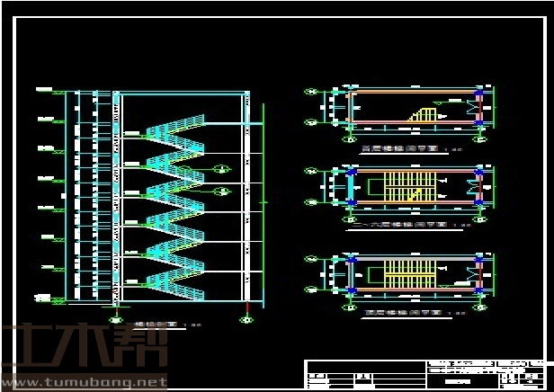554x392 pixels.
Task: Click the tumubang.net watermark URL
Action: 84,382
